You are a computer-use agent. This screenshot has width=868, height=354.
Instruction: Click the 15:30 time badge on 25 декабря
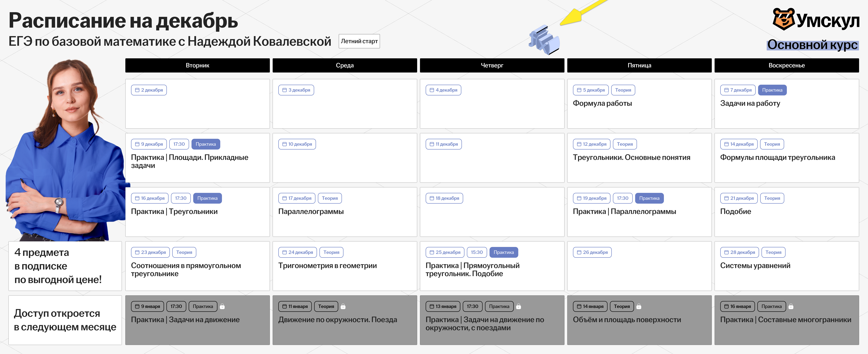click(476, 252)
